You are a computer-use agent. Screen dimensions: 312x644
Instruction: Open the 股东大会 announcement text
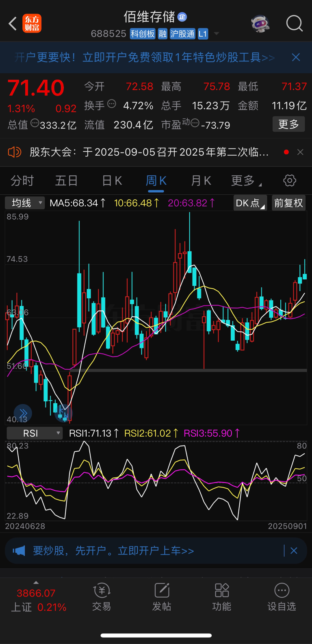(149, 152)
